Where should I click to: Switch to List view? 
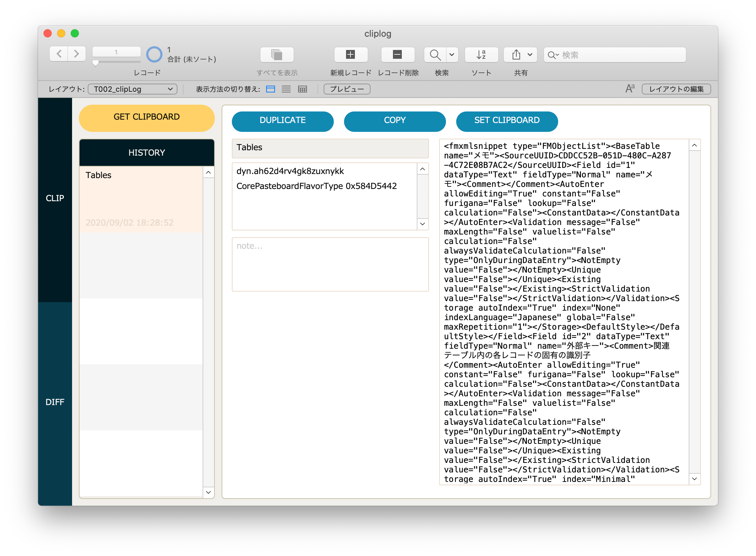[286, 89]
